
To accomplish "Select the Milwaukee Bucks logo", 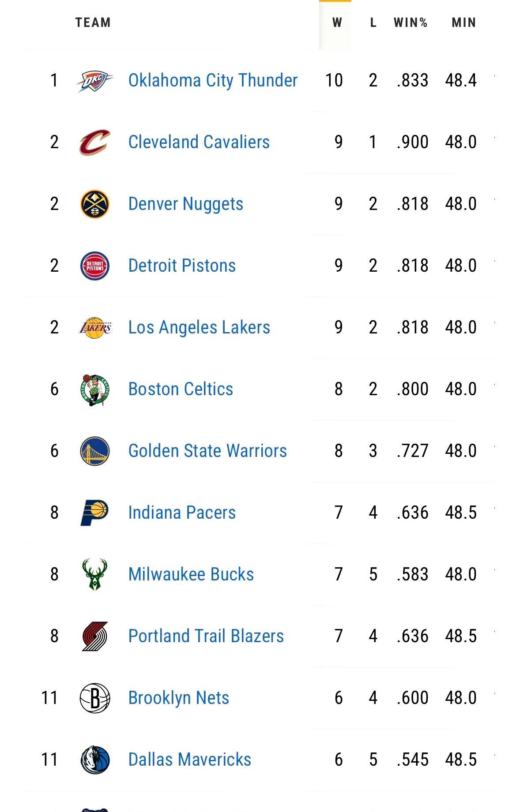I will pos(95,575).
